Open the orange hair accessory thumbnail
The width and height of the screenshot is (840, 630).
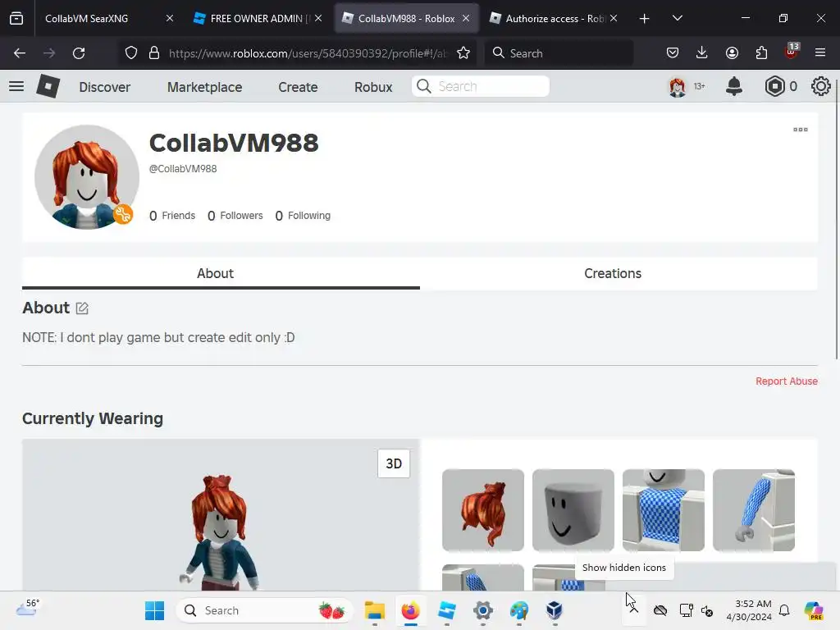pos(483,510)
